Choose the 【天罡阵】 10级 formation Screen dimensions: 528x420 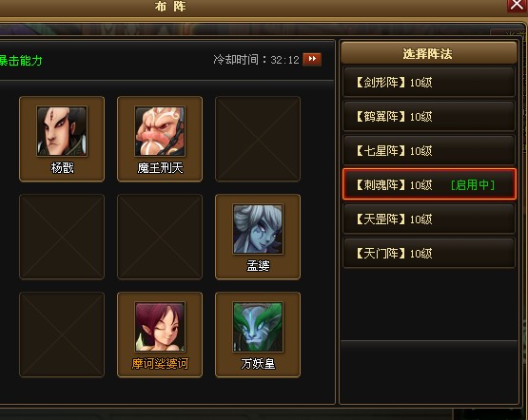pos(429,220)
